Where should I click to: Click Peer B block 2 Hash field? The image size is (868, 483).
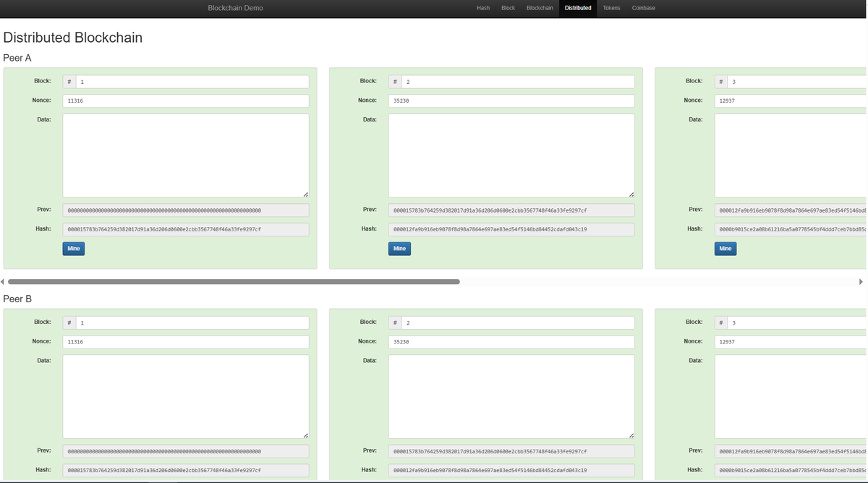(511, 470)
